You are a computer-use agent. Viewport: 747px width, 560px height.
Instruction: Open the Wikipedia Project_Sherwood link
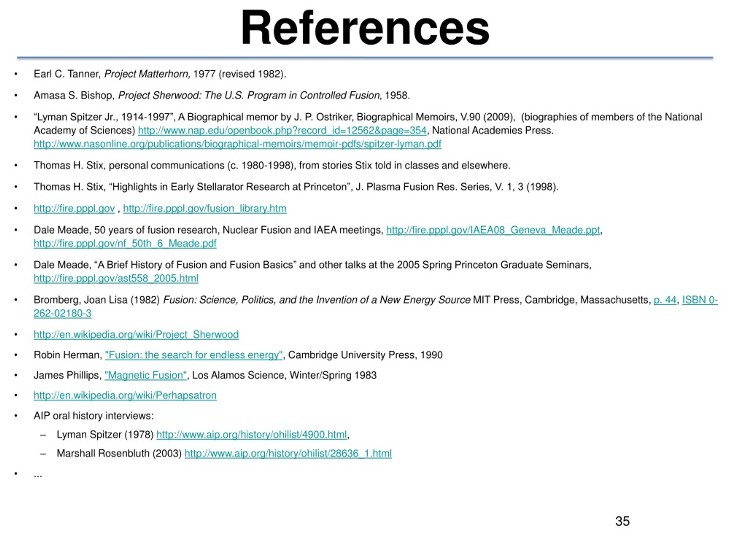[x=136, y=335]
